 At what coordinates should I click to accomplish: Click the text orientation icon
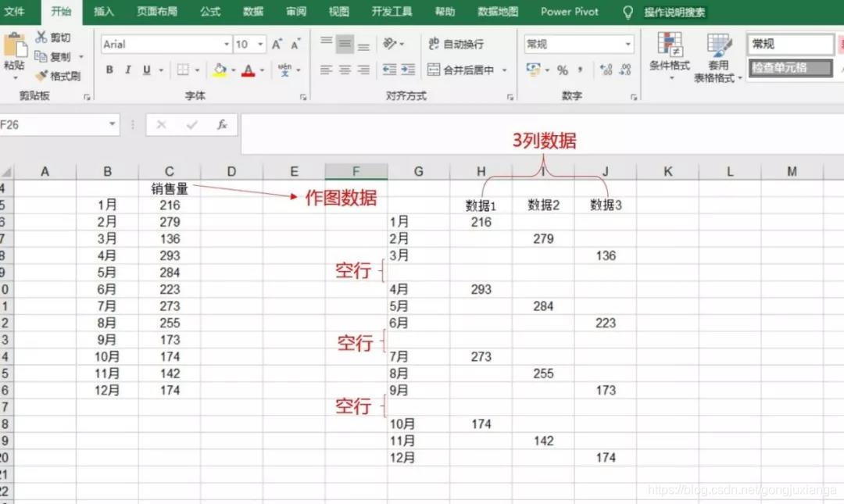tap(389, 43)
